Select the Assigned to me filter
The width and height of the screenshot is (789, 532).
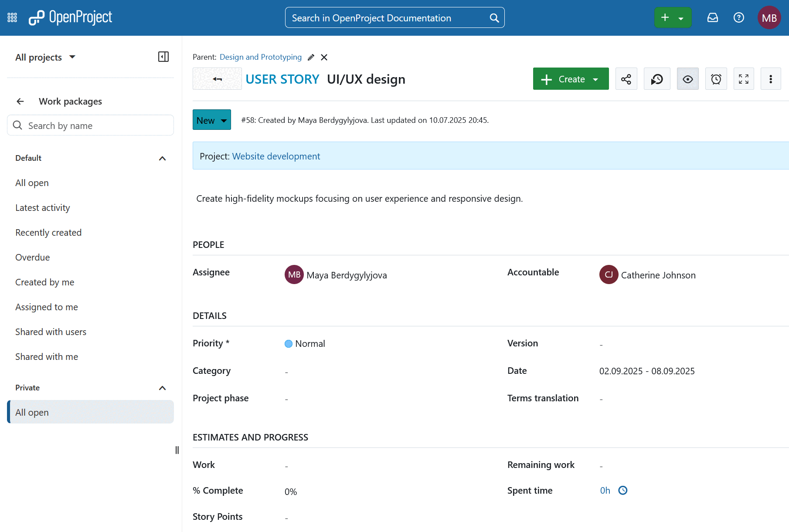[46, 307]
